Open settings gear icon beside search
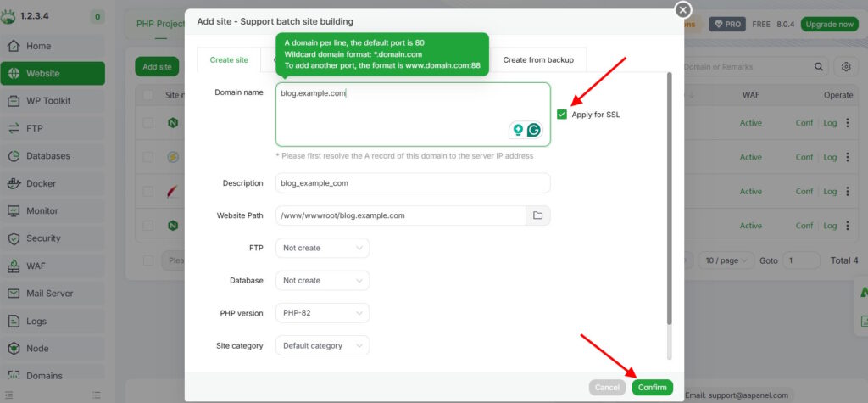868x403 pixels. click(x=846, y=66)
